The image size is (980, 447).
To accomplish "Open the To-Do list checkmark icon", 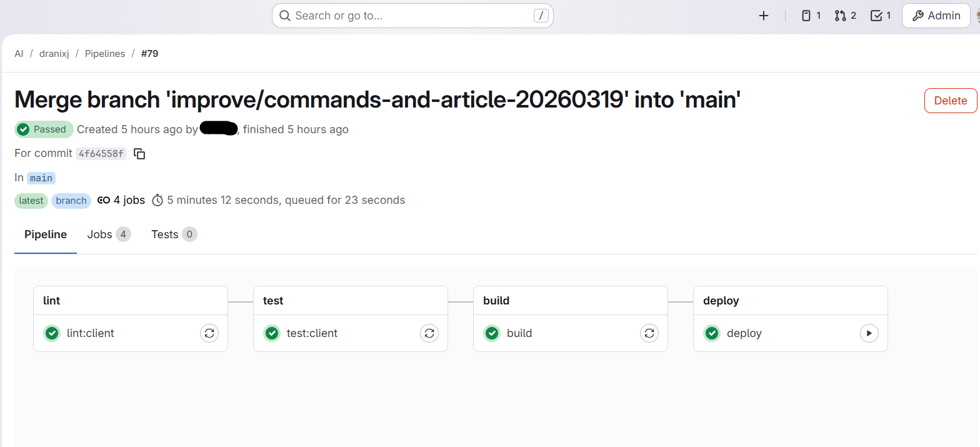I will coord(881,16).
